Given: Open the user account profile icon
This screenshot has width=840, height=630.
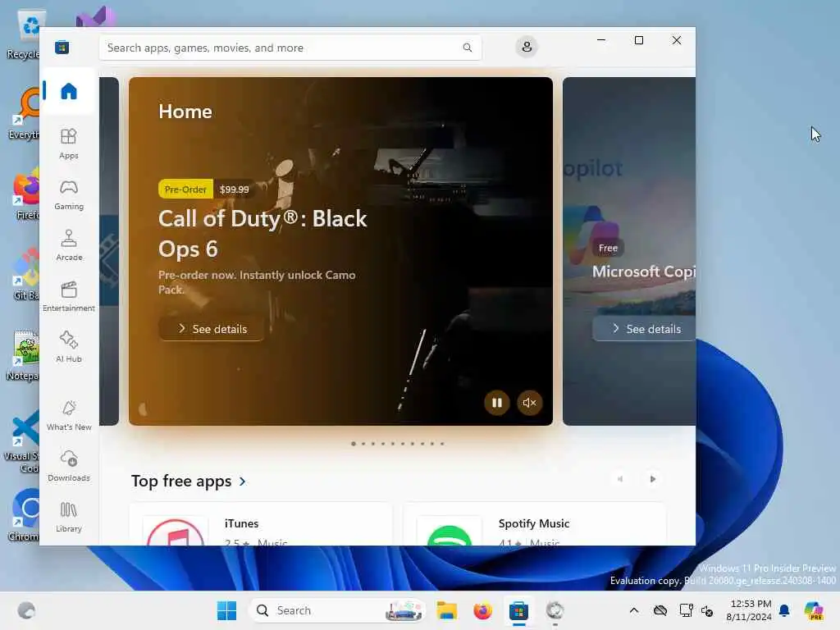Looking at the screenshot, I should [527, 47].
